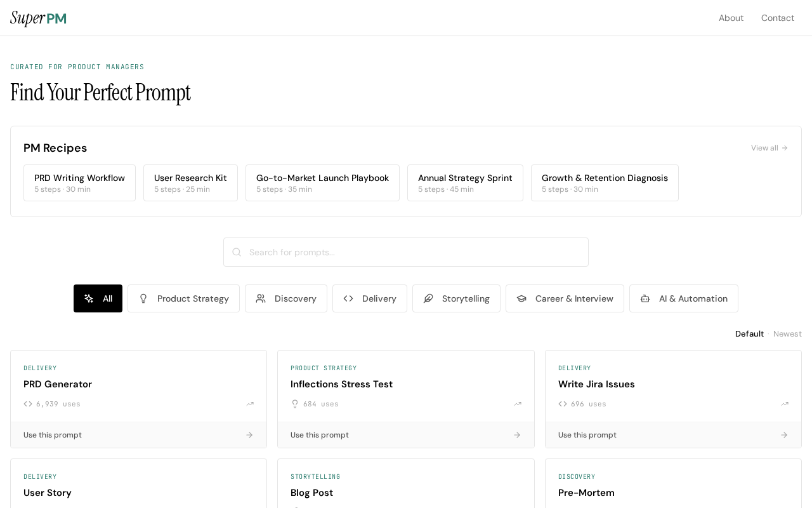Select the All category filter
Viewport: 812px width, 508px height.
[98, 298]
